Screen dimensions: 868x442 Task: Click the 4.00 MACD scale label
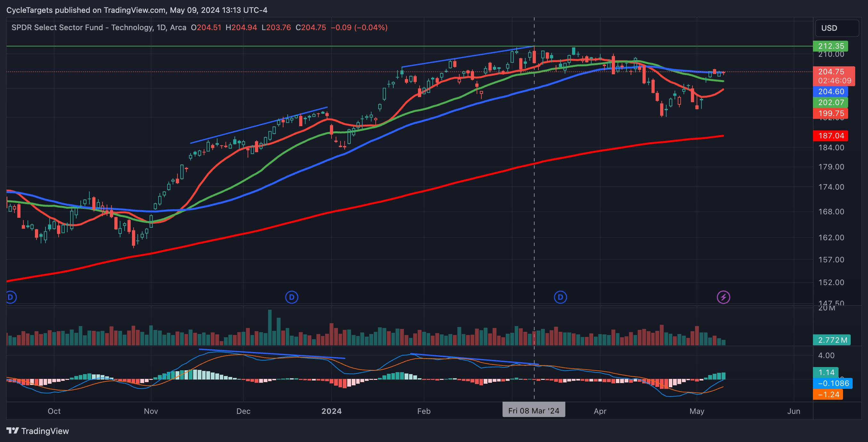click(826, 356)
